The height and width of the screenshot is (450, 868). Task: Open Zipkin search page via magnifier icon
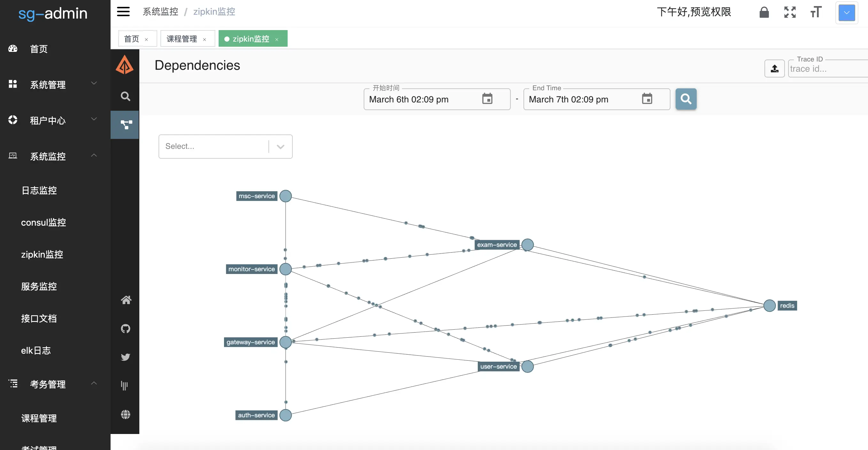pos(125,96)
